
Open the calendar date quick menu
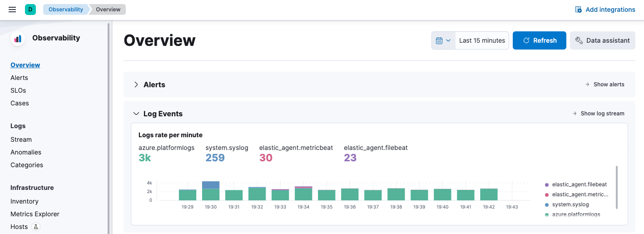pyautogui.click(x=443, y=40)
